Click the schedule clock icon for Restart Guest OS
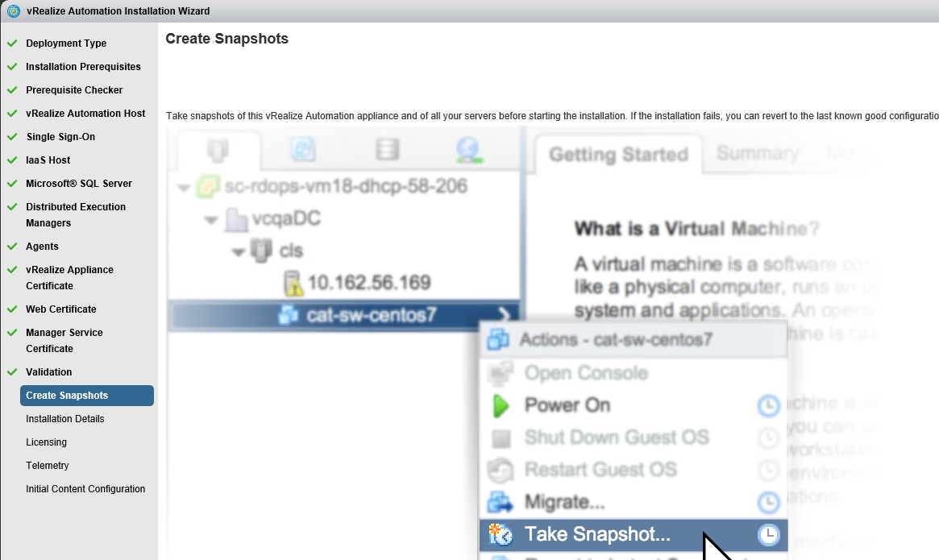 (x=768, y=471)
